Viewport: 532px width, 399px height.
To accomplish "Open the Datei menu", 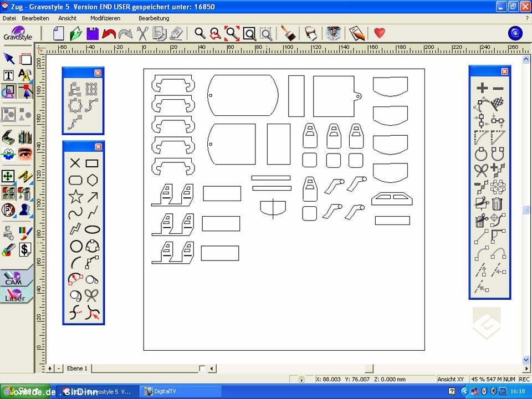I will 9,18.
